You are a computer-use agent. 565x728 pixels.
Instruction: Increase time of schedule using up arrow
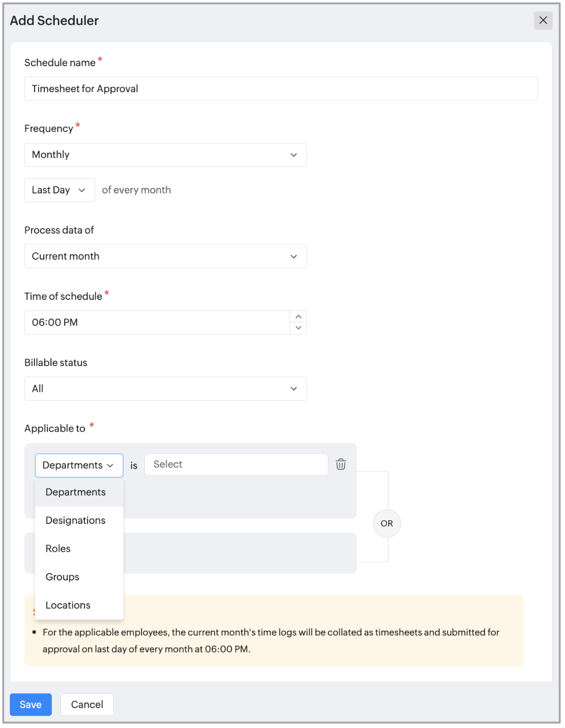tap(298, 317)
